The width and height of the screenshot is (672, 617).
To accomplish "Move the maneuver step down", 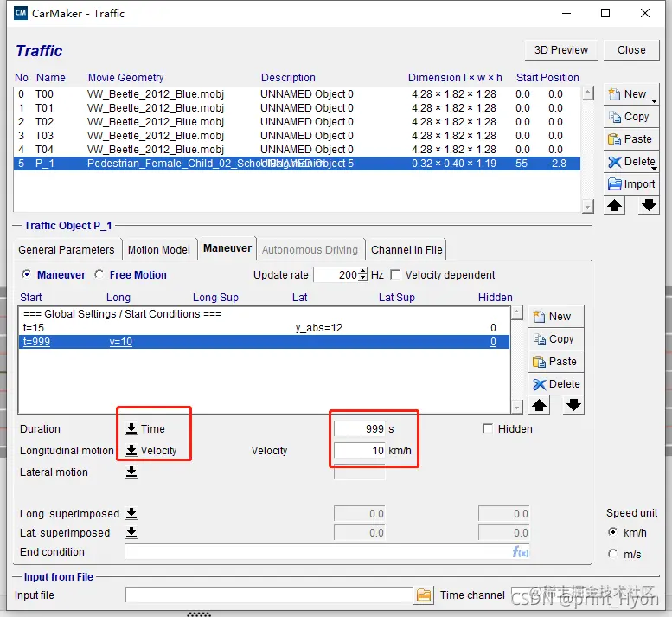I will 573,405.
